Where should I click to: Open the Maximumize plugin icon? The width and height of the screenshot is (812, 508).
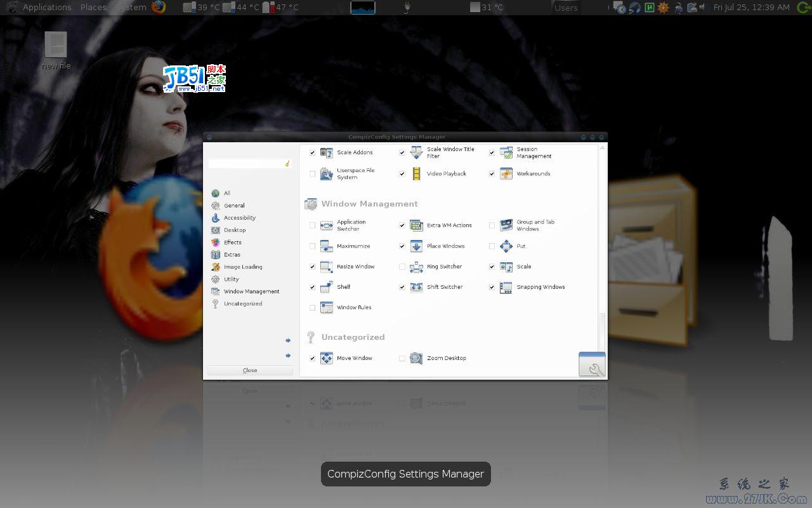pos(327,246)
